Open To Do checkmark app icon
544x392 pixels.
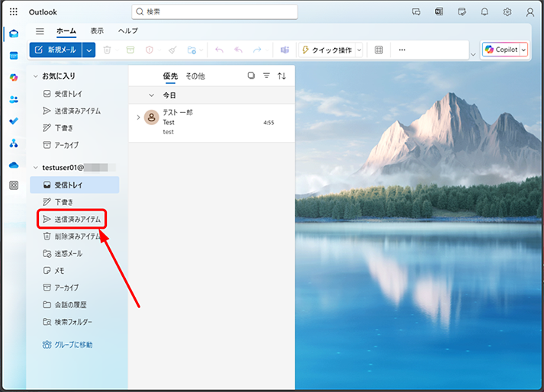(x=14, y=121)
